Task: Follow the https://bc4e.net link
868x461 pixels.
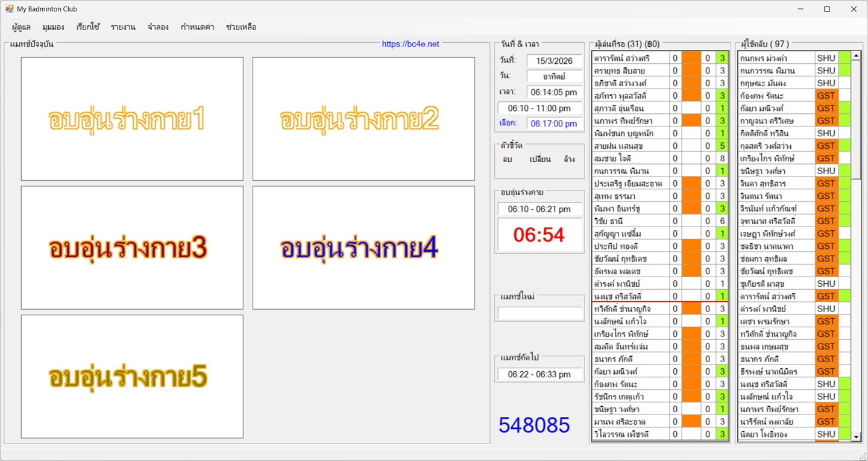Action: (x=410, y=44)
